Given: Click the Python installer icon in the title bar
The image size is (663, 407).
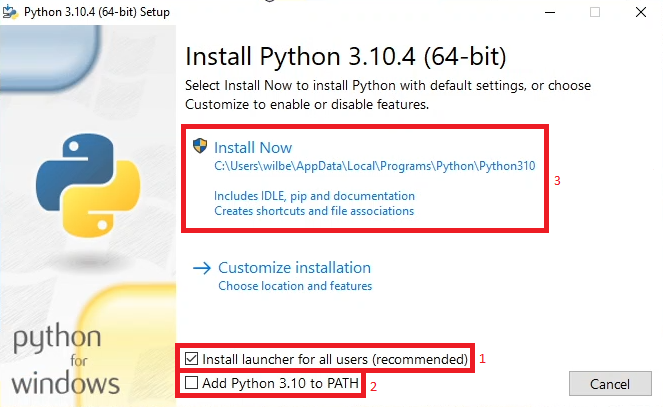Looking at the screenshot, I should pos(10,12).
